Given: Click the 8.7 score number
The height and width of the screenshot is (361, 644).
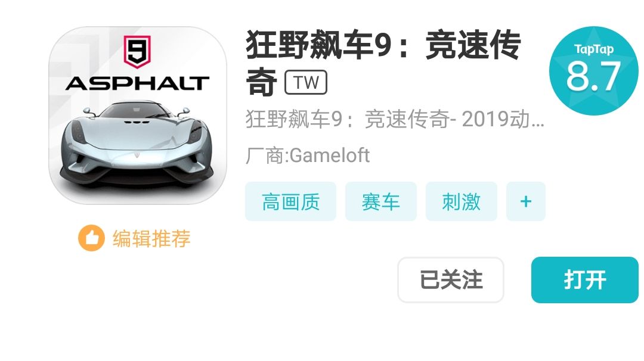Looking at the screenshot, I should [593, 76].
